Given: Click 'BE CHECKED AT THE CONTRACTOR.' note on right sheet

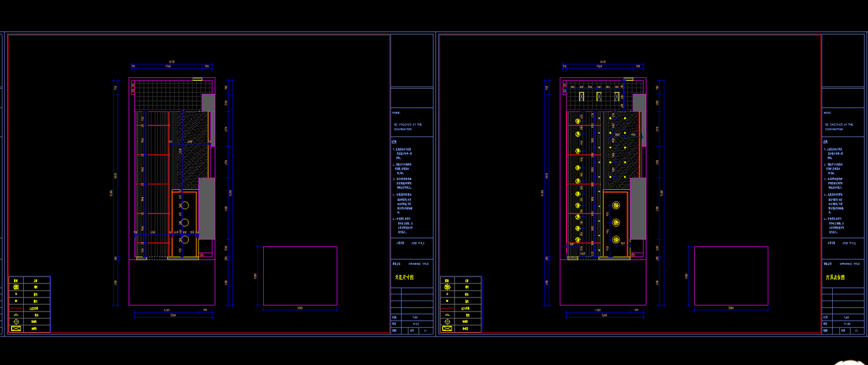Looking at the screenshot, I should 839,127.
